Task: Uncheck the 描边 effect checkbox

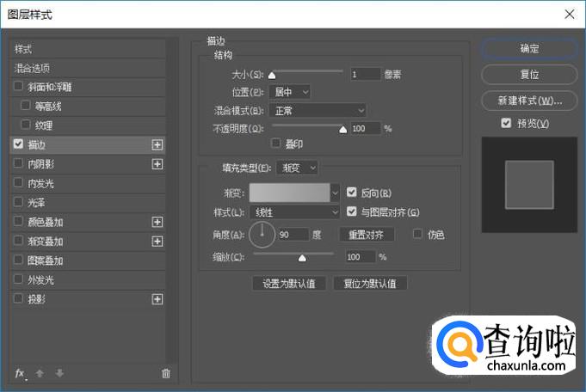Action: [x=18, y=144]
